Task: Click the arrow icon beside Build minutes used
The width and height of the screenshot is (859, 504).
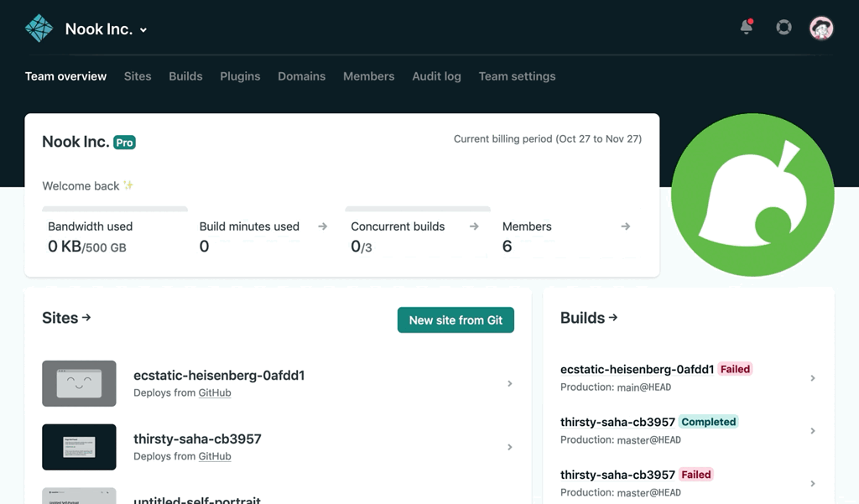Action: coord(322,226)
